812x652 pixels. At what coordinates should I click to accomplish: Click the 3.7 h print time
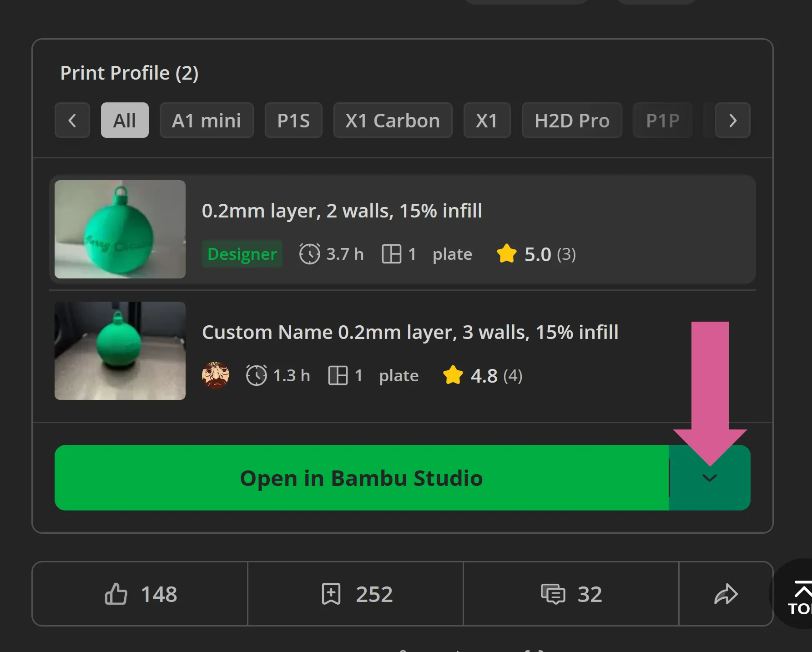click(345, 254)
